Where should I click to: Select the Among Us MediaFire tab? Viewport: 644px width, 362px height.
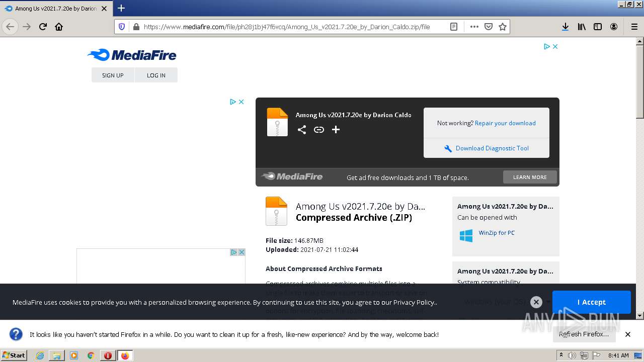(55, 9)
